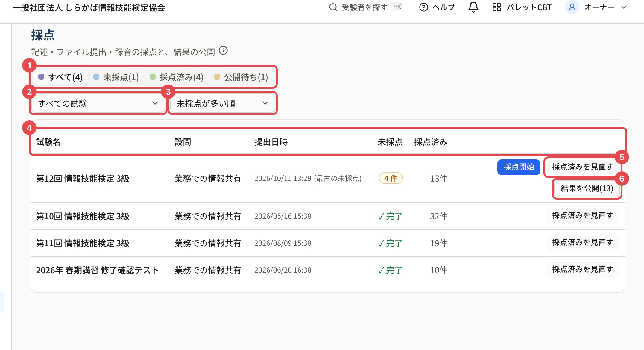Click the 提出日時 column header
644x350 pixels.
(271, 142)
